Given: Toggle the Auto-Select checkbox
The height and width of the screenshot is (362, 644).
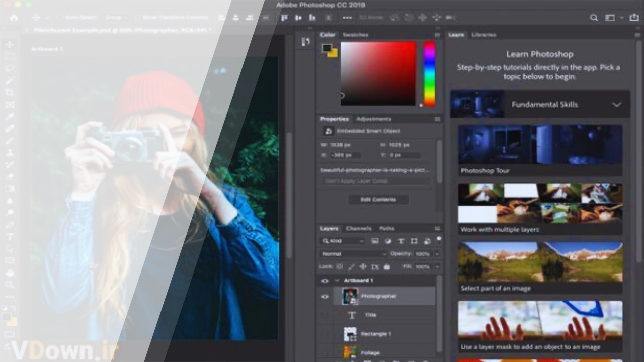Looking at the screenshot, I should pos(61,18).
